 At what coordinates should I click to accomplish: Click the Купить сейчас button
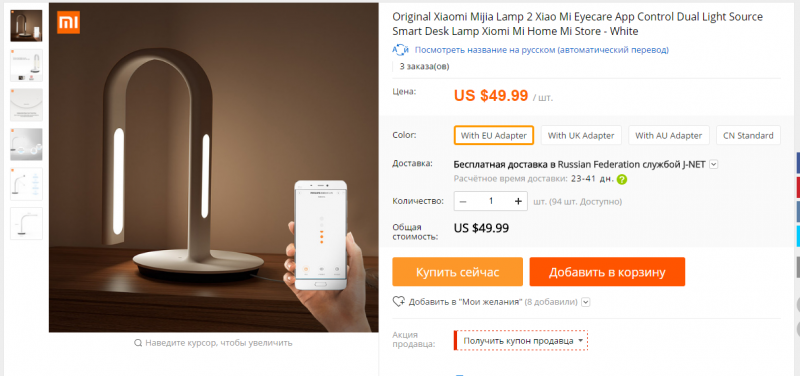pos(458,272)
